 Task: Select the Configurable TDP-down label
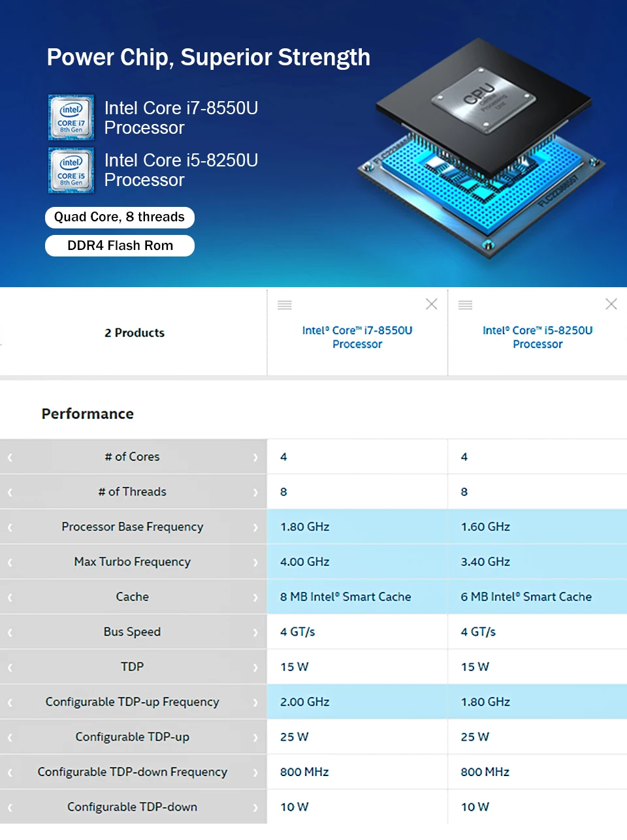[x=133, y=807]
